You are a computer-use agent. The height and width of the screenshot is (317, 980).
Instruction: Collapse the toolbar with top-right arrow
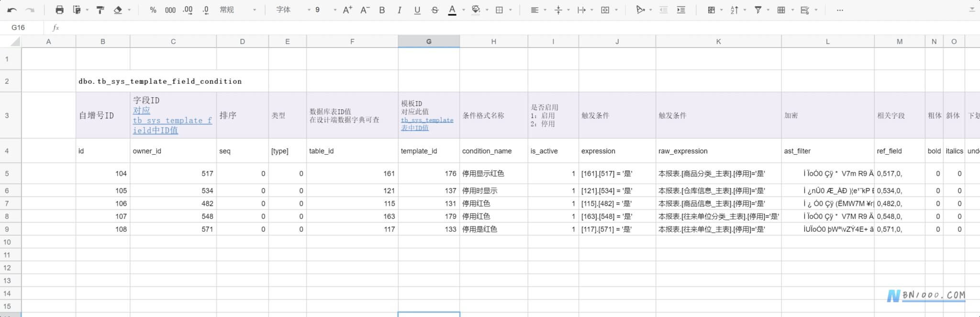click(x=972, y=10)
